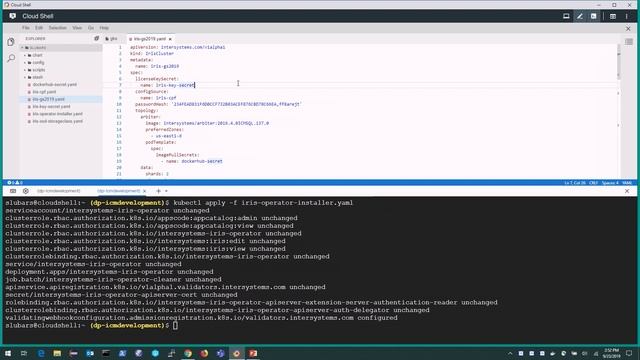Click the Spaces indentation status entry
This screenshot has height=360, width=640.
[610, 183]
